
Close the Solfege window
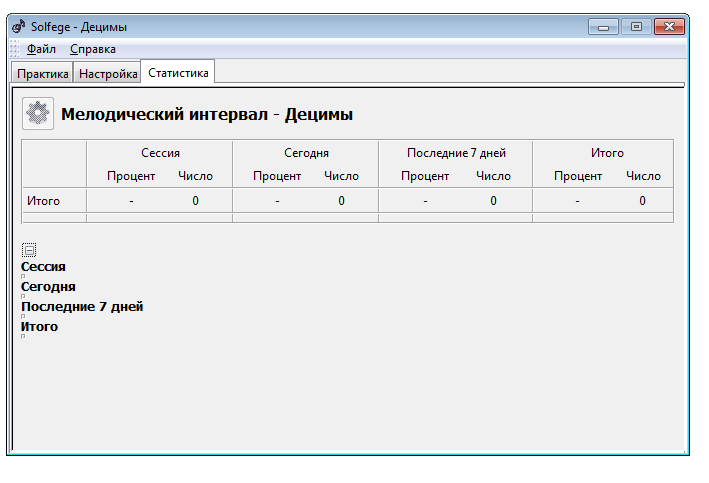coord(669,27)
